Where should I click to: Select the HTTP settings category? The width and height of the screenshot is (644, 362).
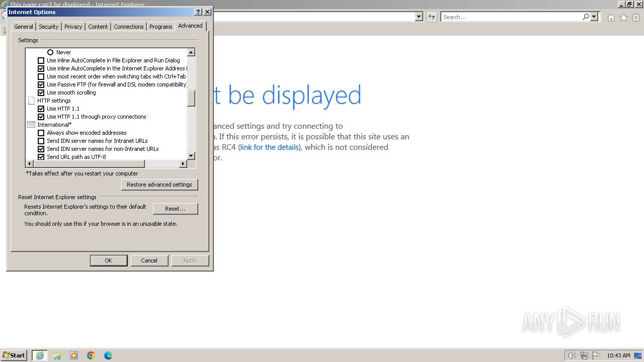pyautogui.click(x=54, y=101)
